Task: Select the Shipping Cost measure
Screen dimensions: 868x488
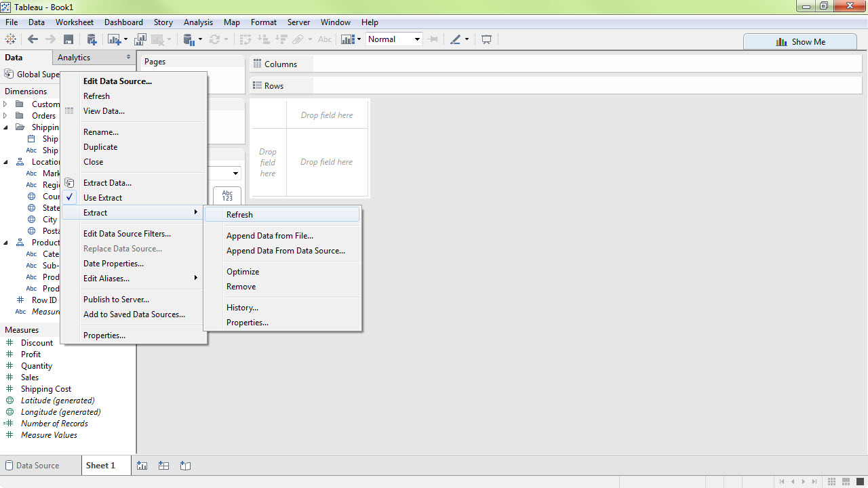Action: pyautogui.click(x=45, y=389)
